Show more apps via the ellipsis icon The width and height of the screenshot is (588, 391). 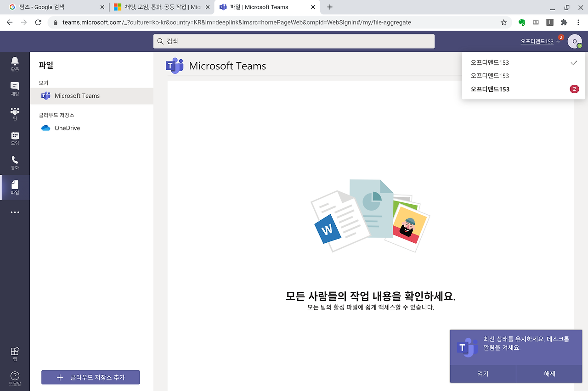click(15, 212)
